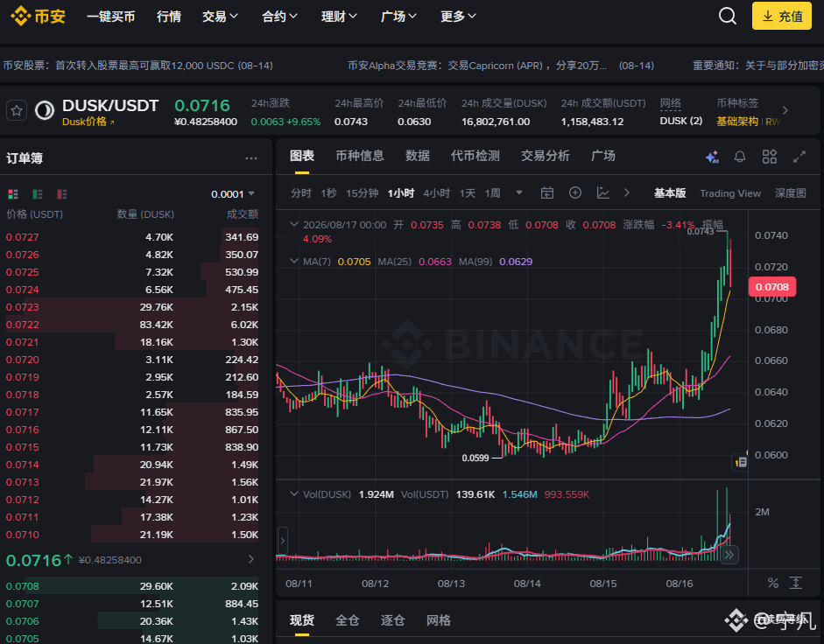
Task: Expand the left chart tools panel arrow
Action: click(x=282, y=541)
